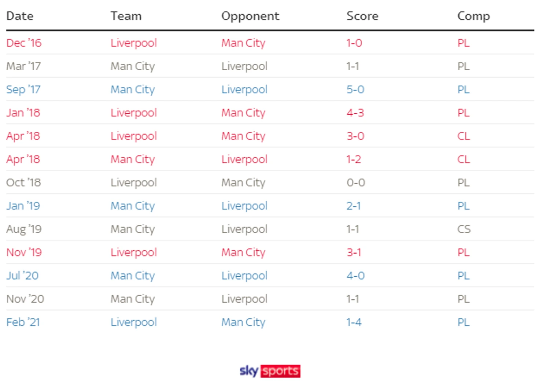Click the Jan '19 date entry
535x392 pixels.
(x=23, y=206)
